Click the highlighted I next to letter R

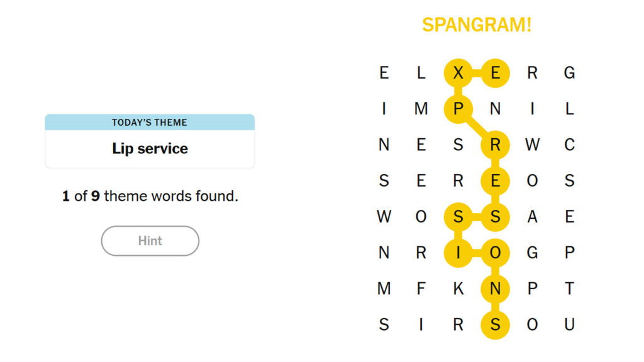pos(458,253)
